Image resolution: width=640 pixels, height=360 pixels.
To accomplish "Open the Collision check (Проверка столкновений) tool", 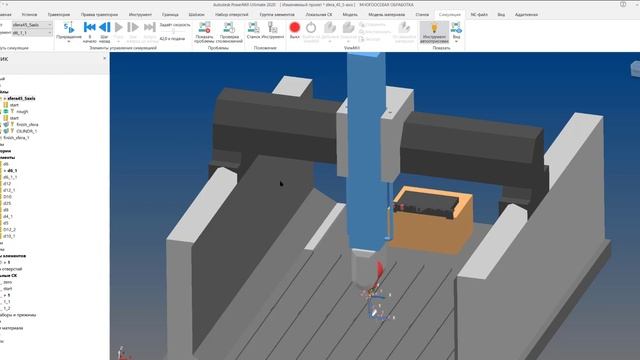I will click(x=229, y=32).
